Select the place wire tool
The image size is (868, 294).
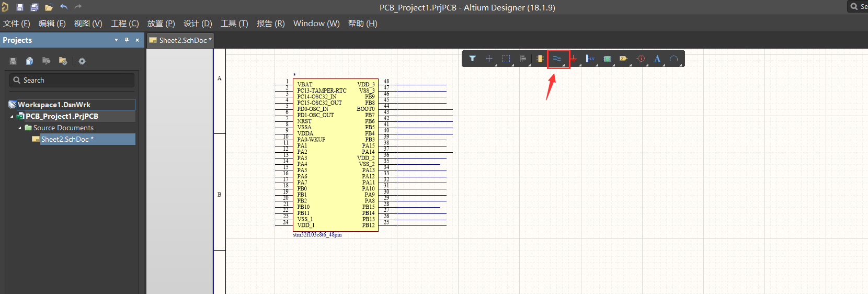557,59
